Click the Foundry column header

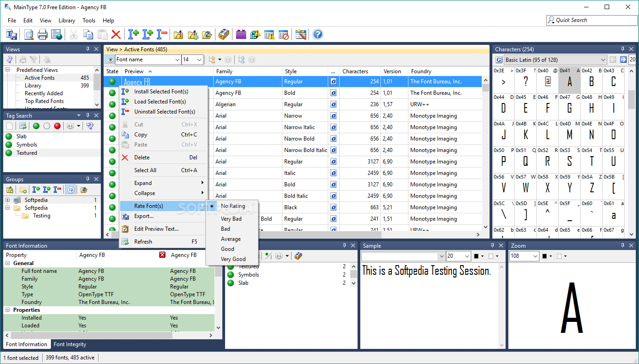point(445,71)
